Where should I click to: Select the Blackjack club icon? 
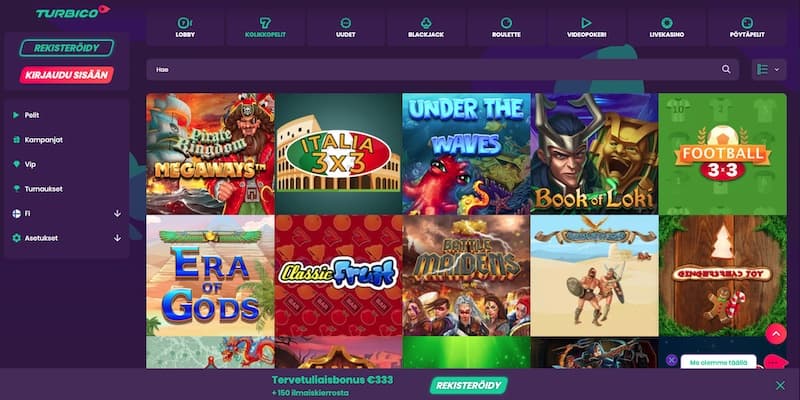tap(426, 23)
